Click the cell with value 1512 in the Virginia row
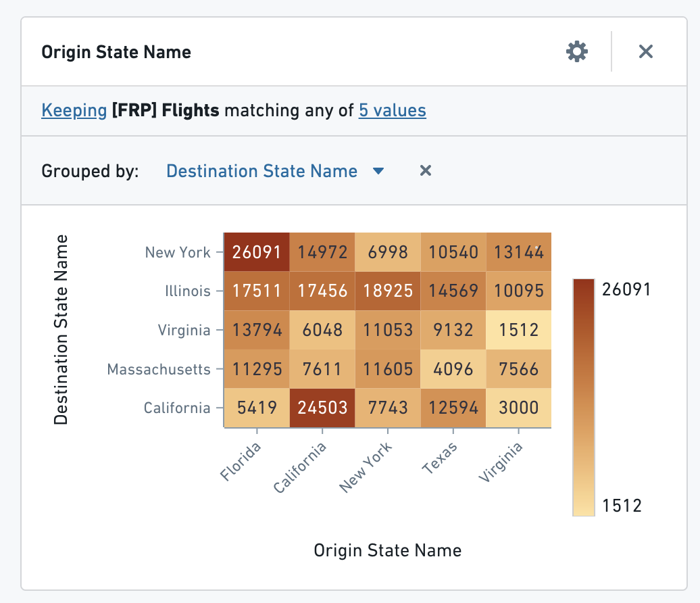Image resolution: width=700 pixels, height=603 pixels. pyautogui.click(x=519, y=330)
